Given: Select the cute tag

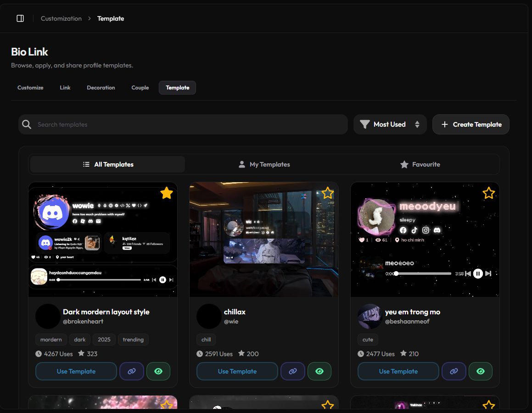Looking at the screenshot, I should [368, 340].
